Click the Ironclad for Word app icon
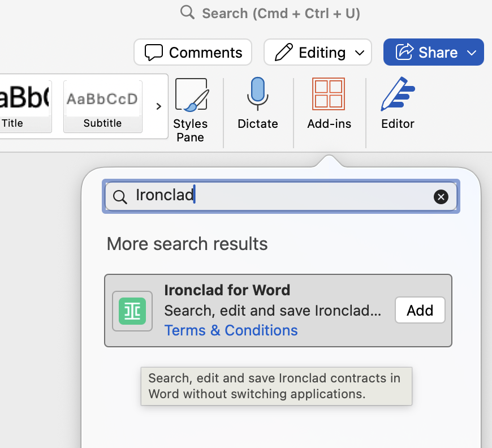The width and height of the screenshot is (492, 448). [132, 311]
